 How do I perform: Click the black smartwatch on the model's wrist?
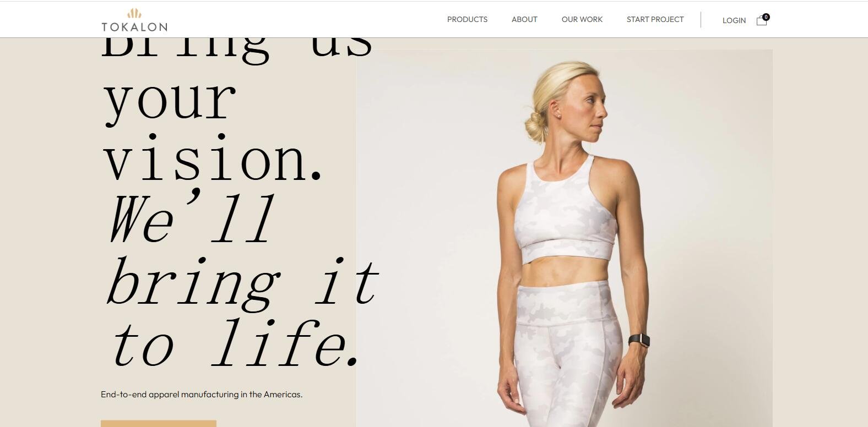pos(639,340)
